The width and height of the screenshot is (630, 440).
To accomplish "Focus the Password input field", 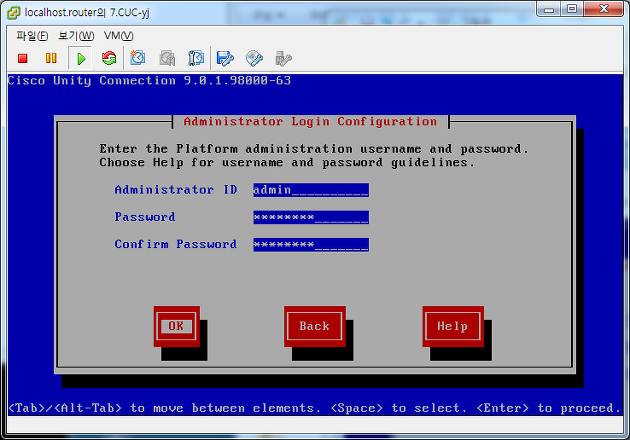I will click(311, 217).
